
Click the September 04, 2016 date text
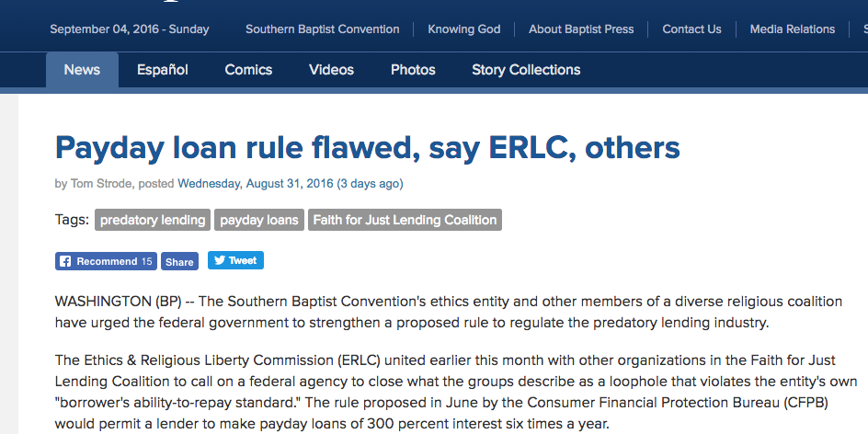pos(130,29)
